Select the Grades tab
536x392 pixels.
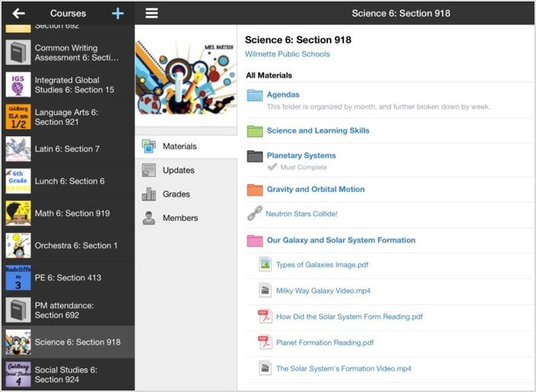(x=176, y=194)
